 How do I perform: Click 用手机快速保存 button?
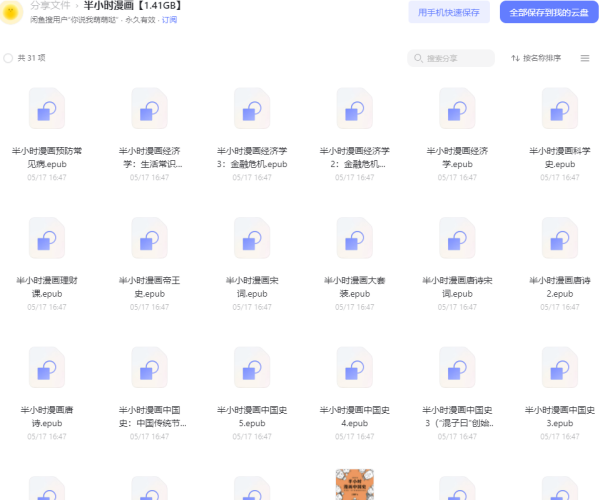pyautogui.click(x=449, y=12)
